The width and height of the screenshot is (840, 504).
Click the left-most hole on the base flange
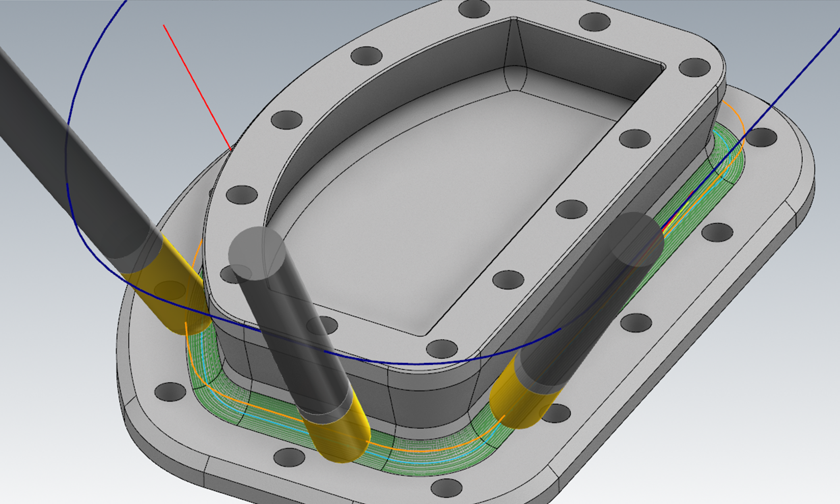[x=170, y=391]
